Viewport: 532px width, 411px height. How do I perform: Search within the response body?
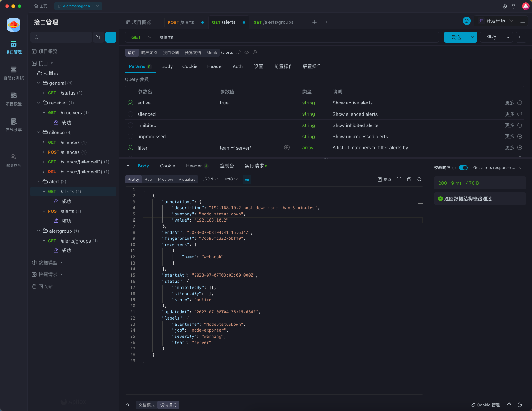click(x=419, y=180)
